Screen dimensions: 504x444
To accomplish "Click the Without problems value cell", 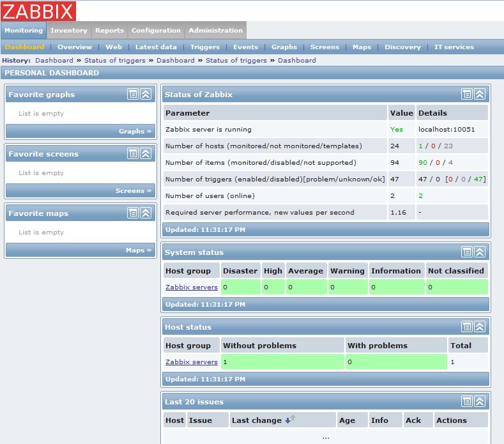I will point(282,362).
